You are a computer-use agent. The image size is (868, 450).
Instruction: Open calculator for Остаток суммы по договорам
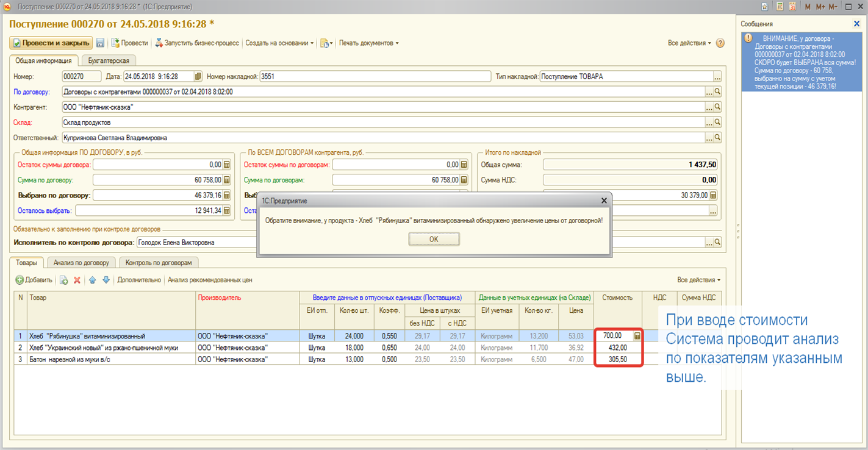pyautogui.click(x=464, y=165)
